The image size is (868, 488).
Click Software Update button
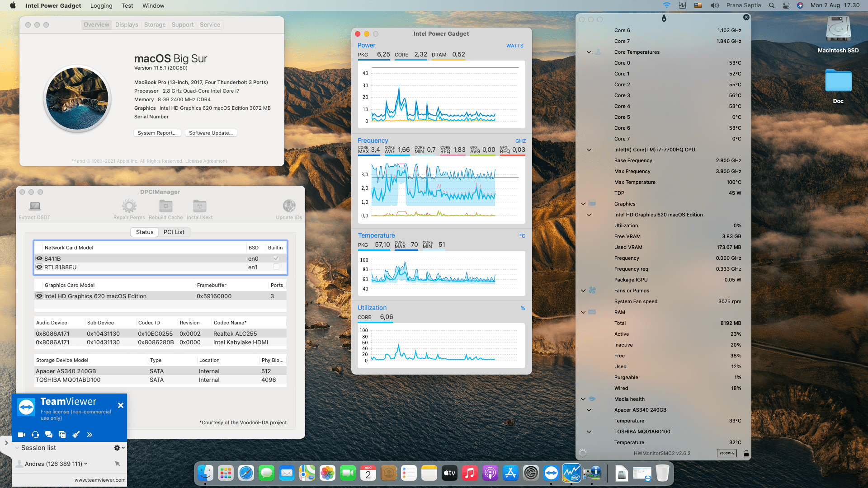pyautogui.click(x=211, y=133)
